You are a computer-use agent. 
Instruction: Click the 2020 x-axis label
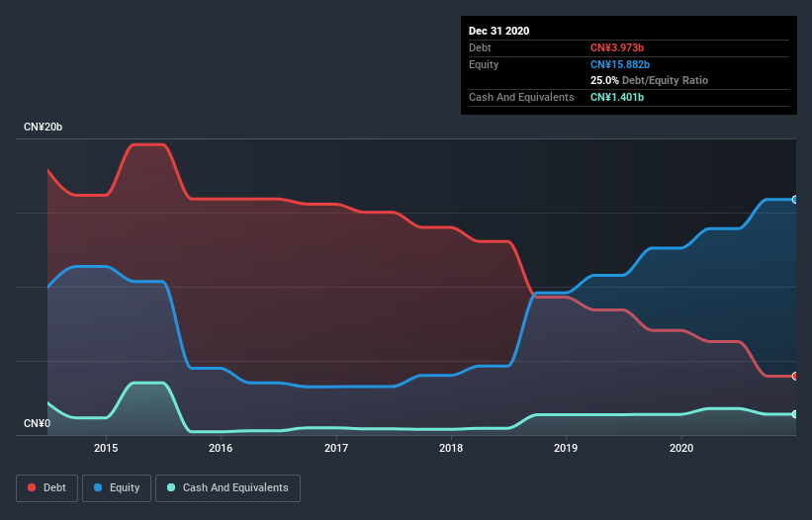pos(681,448)
